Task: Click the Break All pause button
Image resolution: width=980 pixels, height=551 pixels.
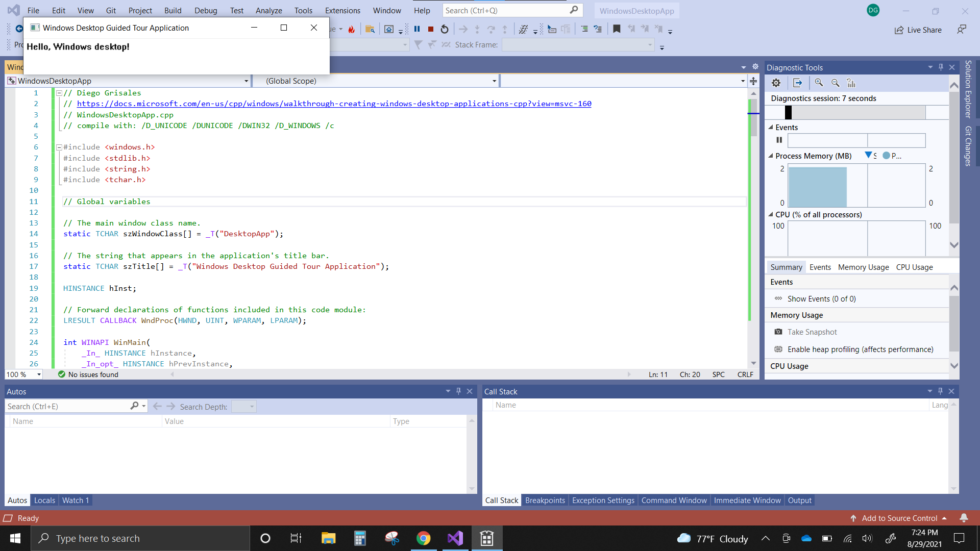Action: click(x=417, y=29)
